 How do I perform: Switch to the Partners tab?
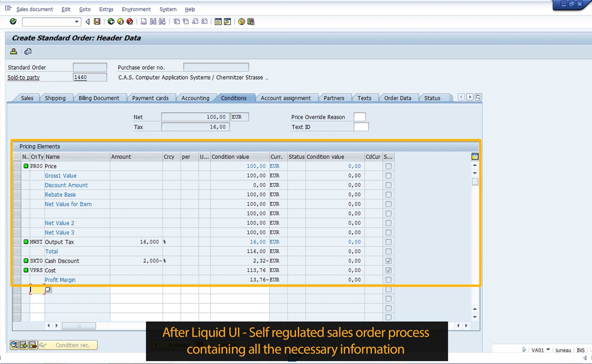click(334, 98)
